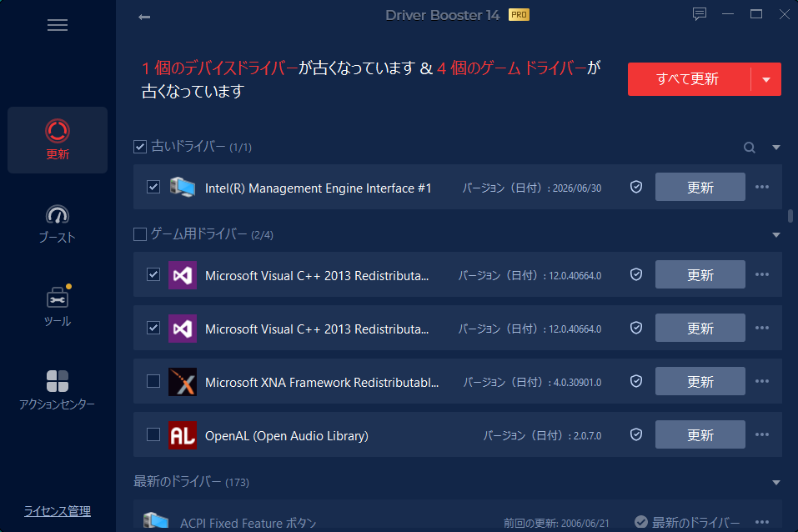The image size is (798, 532).
Task: Click 前回の更新: 2006/06/21 text
Action: pyautogui.click(x=556, y=524)
